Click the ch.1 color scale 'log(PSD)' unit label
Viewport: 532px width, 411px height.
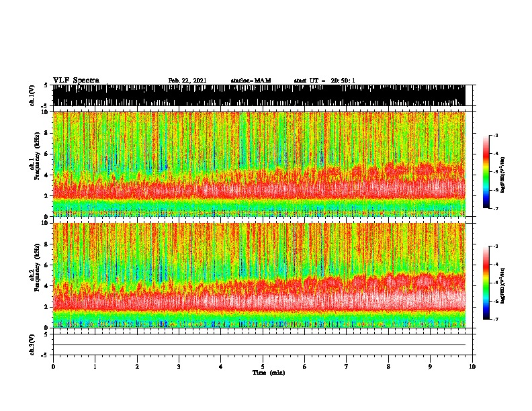[x=503, y=175]
